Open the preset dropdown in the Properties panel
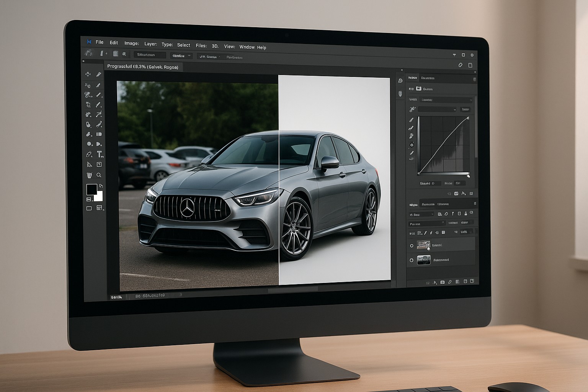 point(446,100)
